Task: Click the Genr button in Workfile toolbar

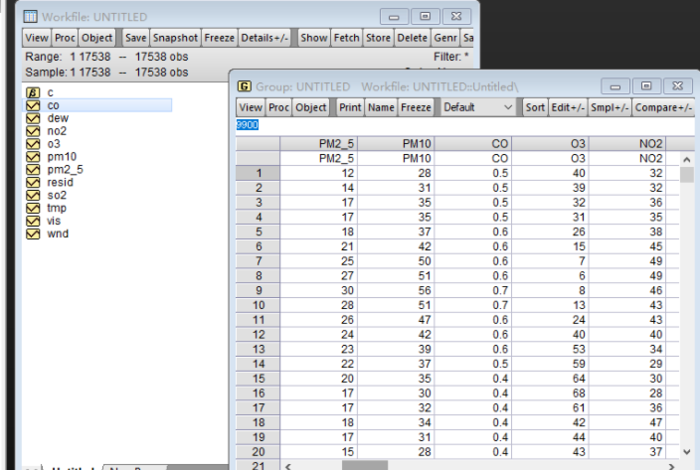Action: 446,37
